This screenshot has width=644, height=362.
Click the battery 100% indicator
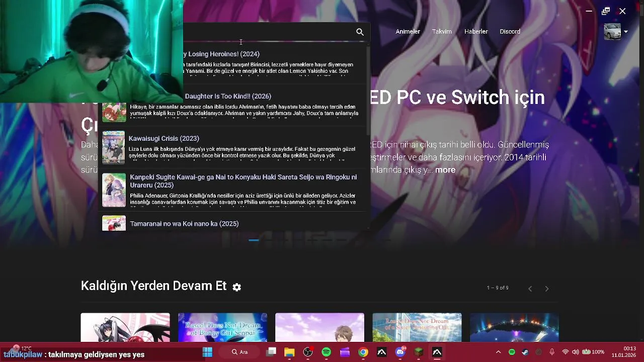click(593, 352)
